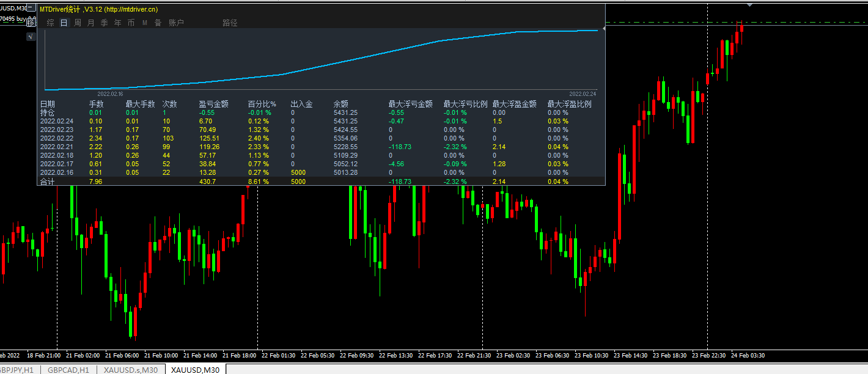The image size is (868, 374).
Task: Select the 2022.02.22 date row
Action: (x=57, y=138)
